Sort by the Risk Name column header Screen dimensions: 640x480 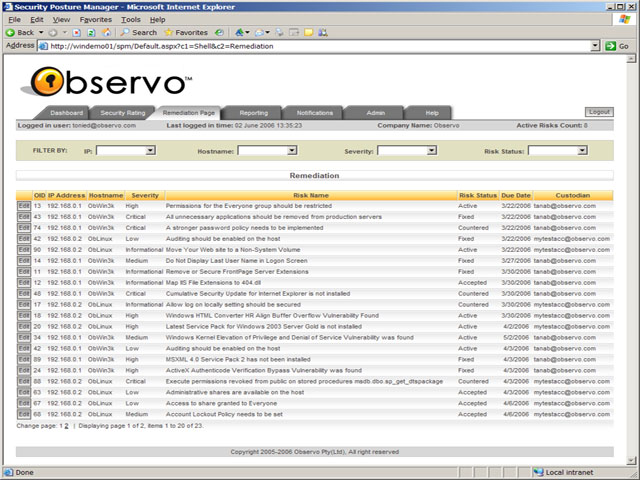pyautogui.click(x=311, y=196)
